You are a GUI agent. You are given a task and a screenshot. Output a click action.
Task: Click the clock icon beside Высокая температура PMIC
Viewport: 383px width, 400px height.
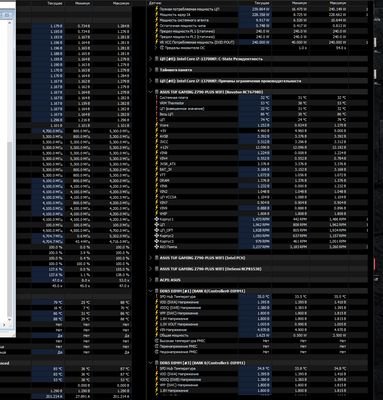click(157, 341)
